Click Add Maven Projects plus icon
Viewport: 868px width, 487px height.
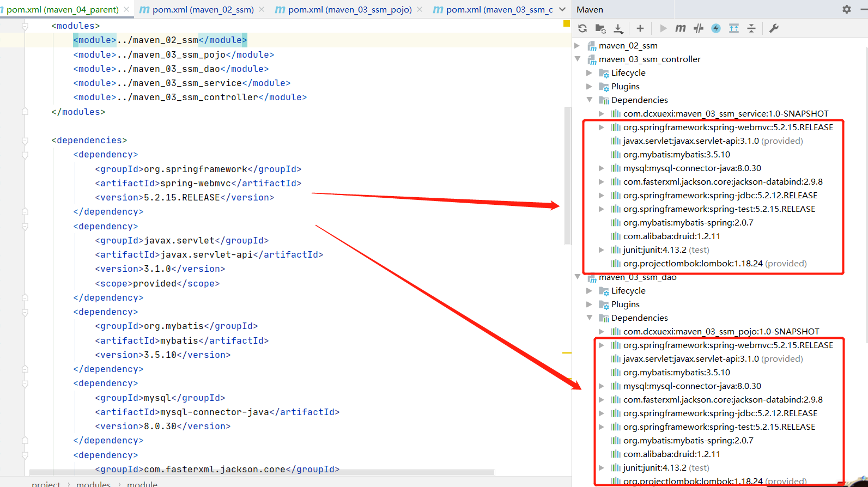coord(640,28)
